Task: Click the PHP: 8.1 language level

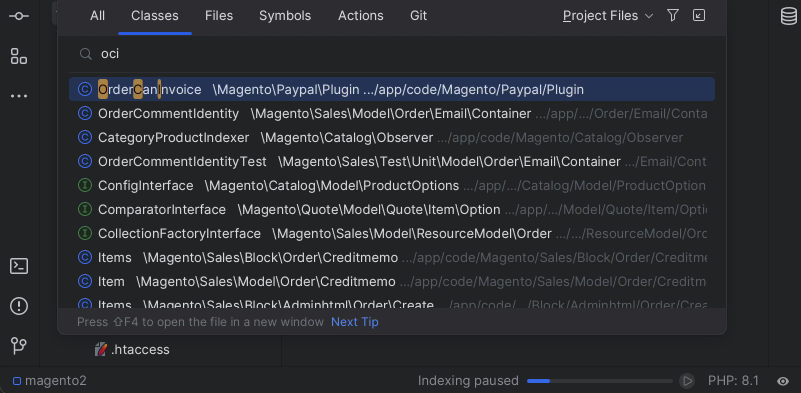Action: click(x=733, y=381)
